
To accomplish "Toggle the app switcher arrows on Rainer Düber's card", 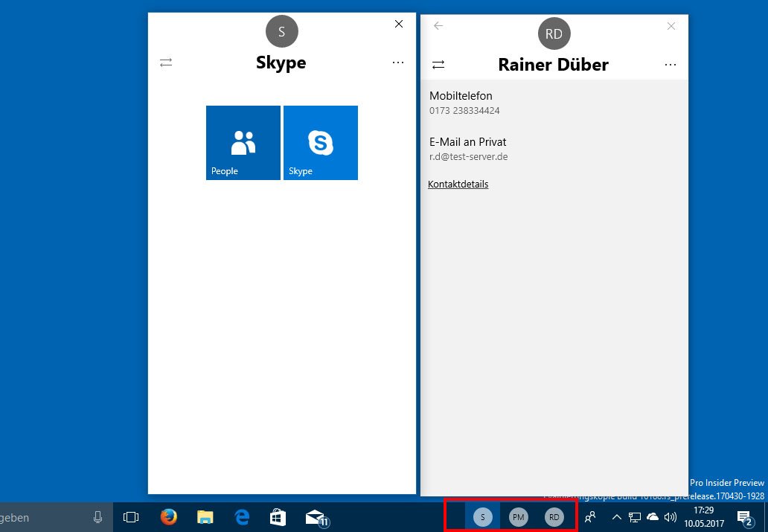I will click(x=438, y=65).
